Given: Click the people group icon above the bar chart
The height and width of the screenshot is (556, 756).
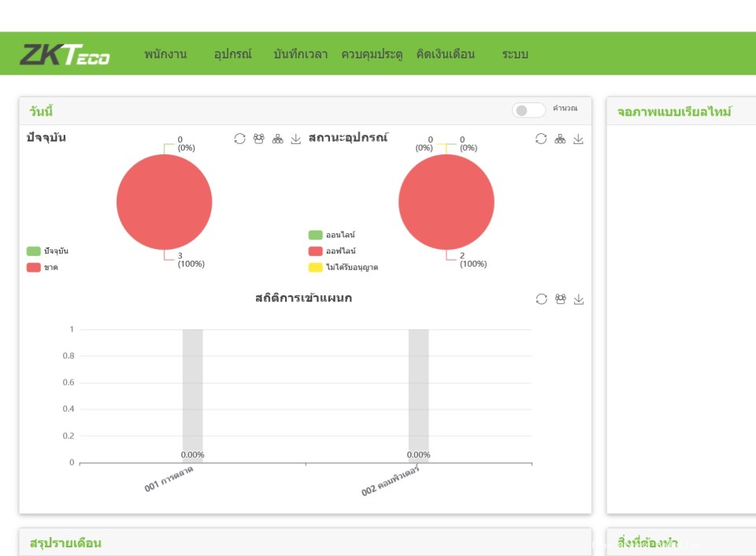Looking at the screenshot, I should point(560,299).
